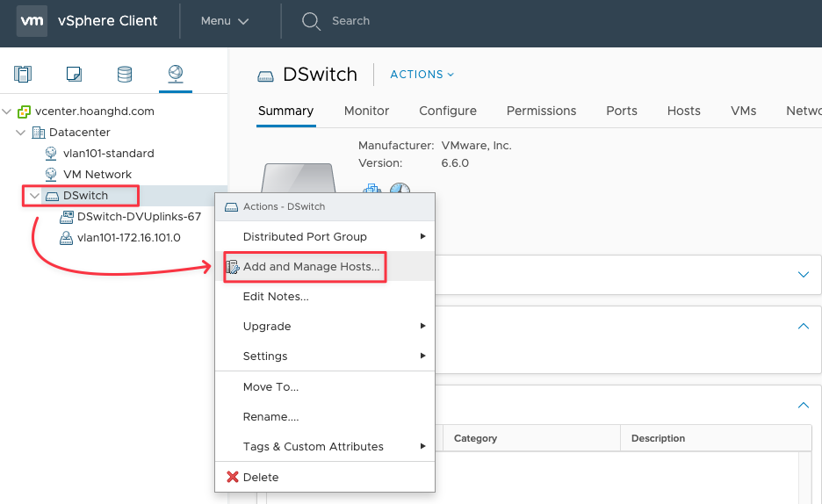This screenshot has height=504, width=822.
Task: Collapse the Tags panel chevron above Category
Action: (x=804, y=405)
